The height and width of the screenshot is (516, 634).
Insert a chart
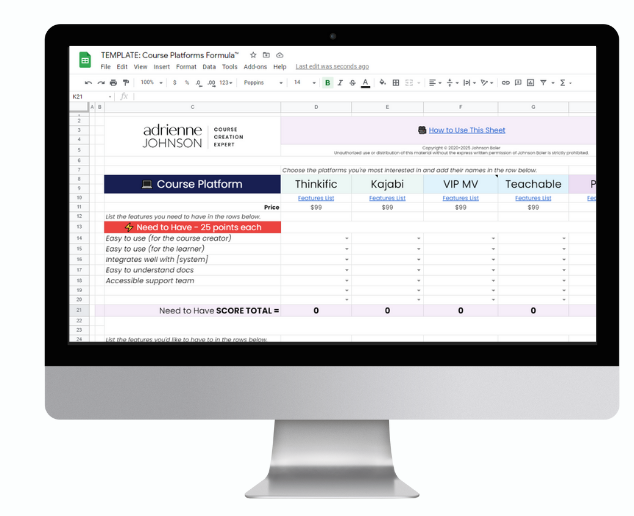click(530, 82)
